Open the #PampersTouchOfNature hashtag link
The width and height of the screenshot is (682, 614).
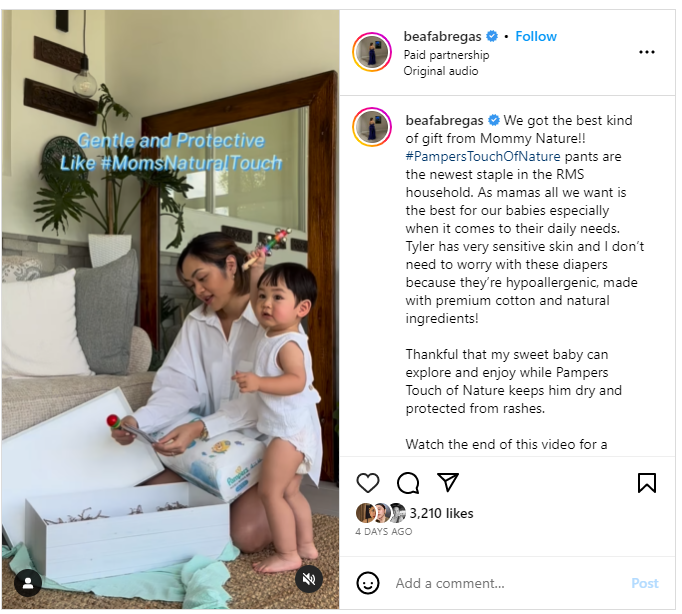[x=483, y=156]
